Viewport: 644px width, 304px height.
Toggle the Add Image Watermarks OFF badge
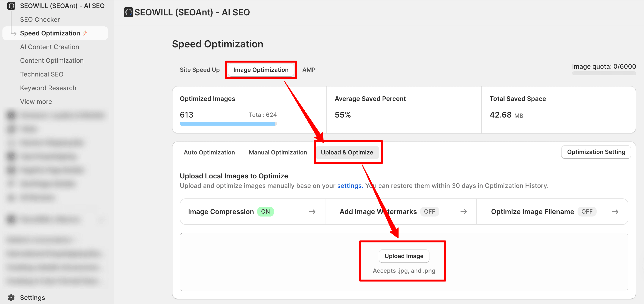[x=429, y=212]
